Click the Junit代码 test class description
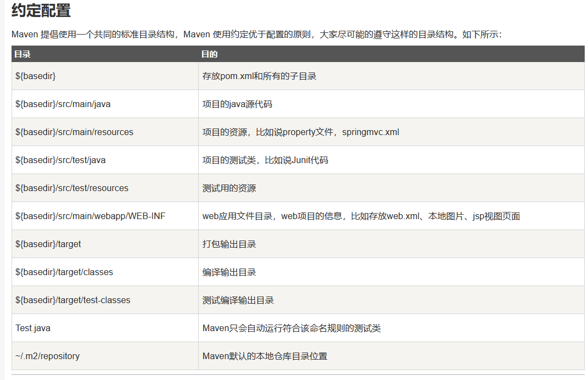The image size is (588, 380). pyautogui.click(x=265, y=160)
